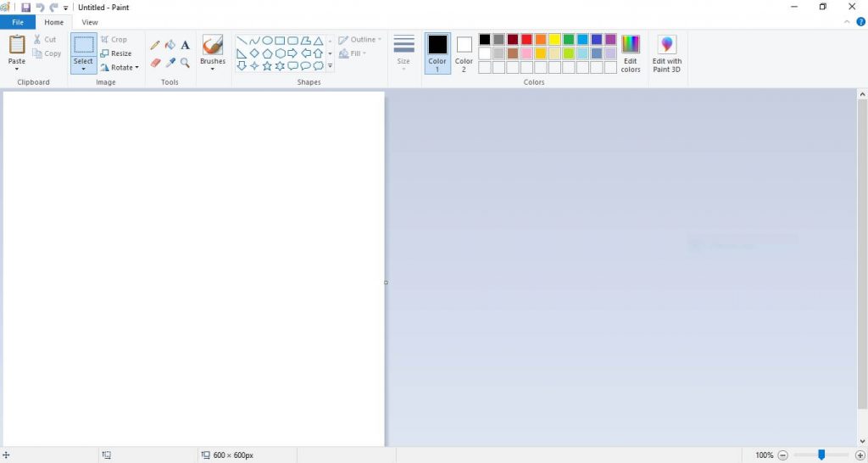Activate the Color 1 foreground selector
868x463 pixels.
pos(437,53)
